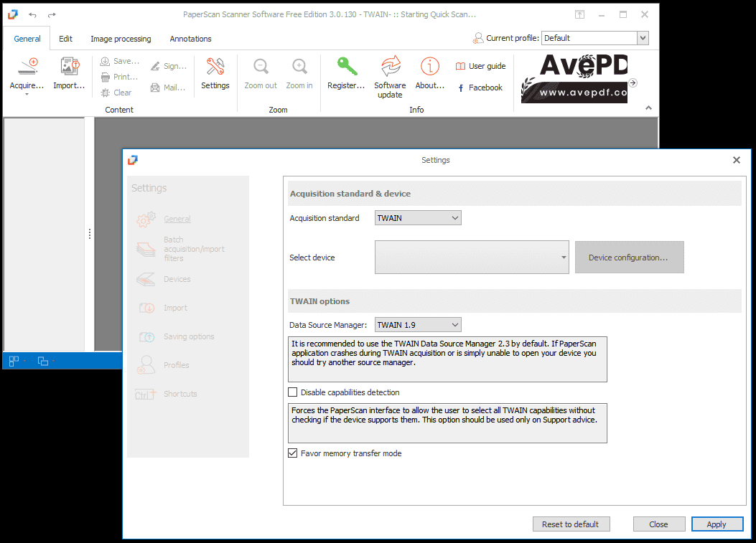Click the Redo arrow in title bar

coord(52,15)
